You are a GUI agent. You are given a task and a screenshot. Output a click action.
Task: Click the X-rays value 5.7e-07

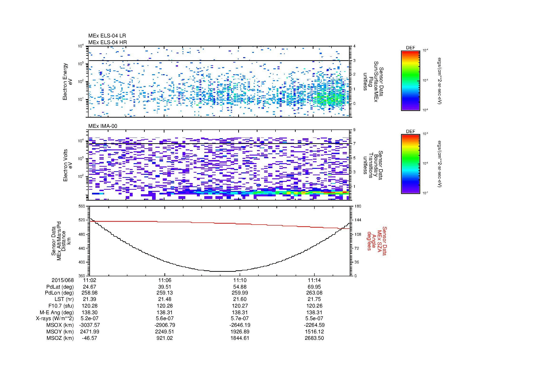pos(240,318)
